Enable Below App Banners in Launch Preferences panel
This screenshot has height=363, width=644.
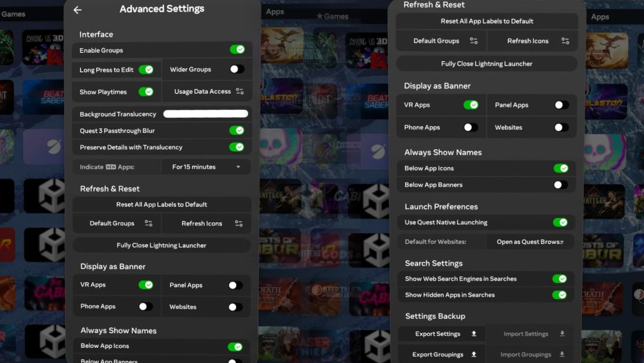pos(560,185)
